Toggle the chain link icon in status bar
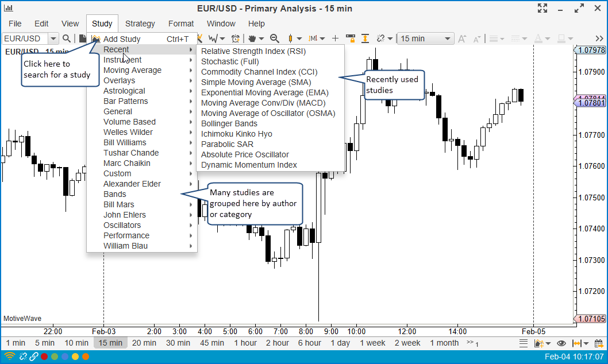 34,357
